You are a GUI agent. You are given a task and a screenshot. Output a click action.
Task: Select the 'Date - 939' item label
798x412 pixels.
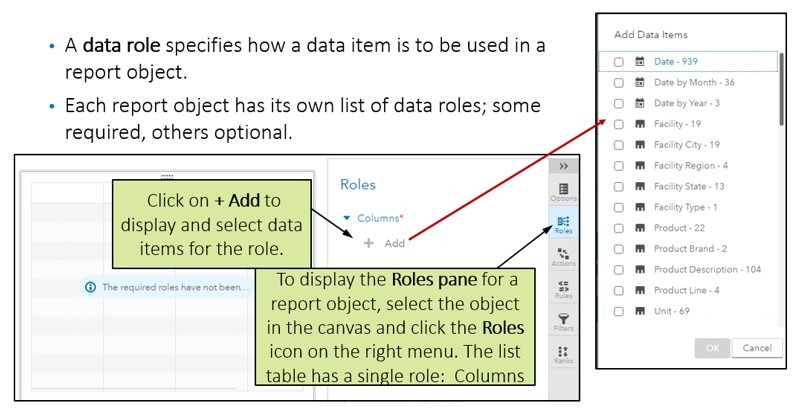pyautogui.click(x=676, y=62)
